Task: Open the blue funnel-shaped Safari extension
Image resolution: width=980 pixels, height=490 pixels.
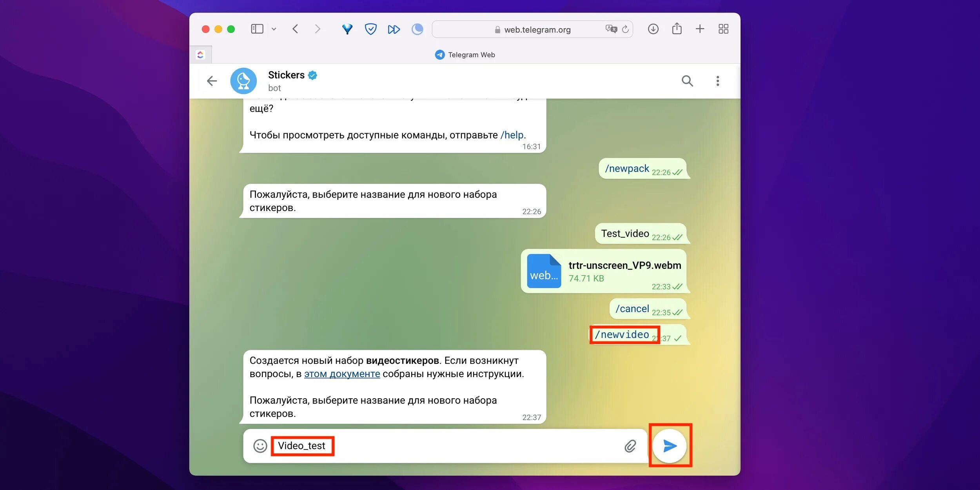Action: 347,29
